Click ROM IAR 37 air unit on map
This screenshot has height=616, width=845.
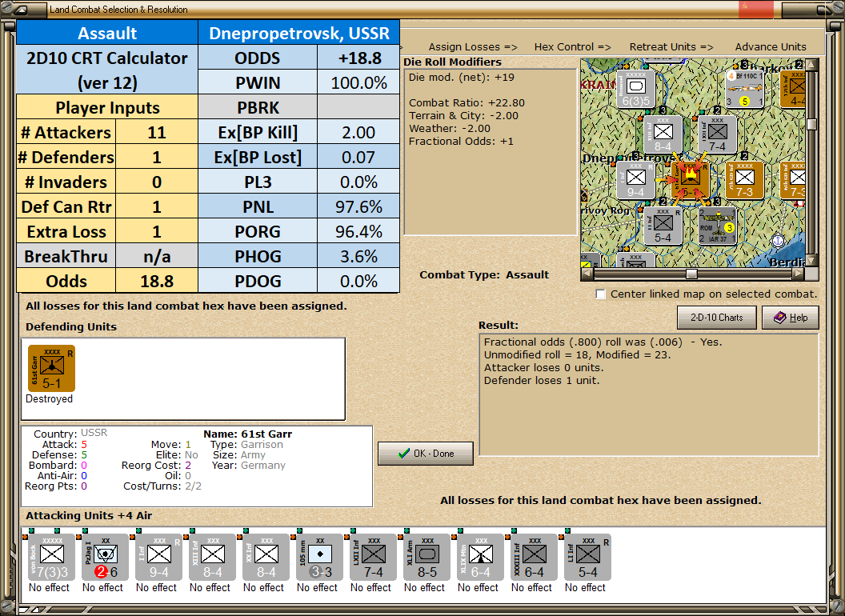pyautogui.click(x=717, y=226)
